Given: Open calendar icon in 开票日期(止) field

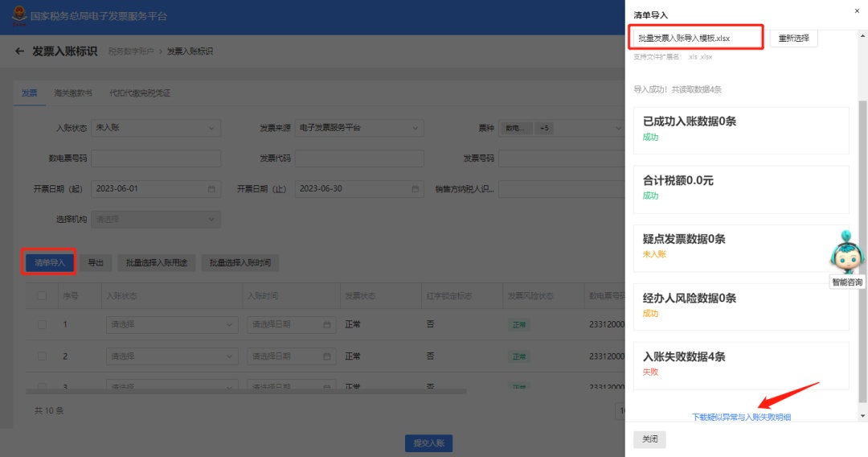Looking at the screenshot, I should pyautogui.click(x=416, y=189).
